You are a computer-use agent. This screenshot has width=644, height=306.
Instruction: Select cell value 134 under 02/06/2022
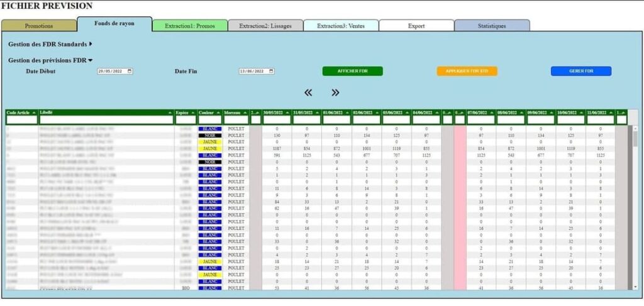367,135
